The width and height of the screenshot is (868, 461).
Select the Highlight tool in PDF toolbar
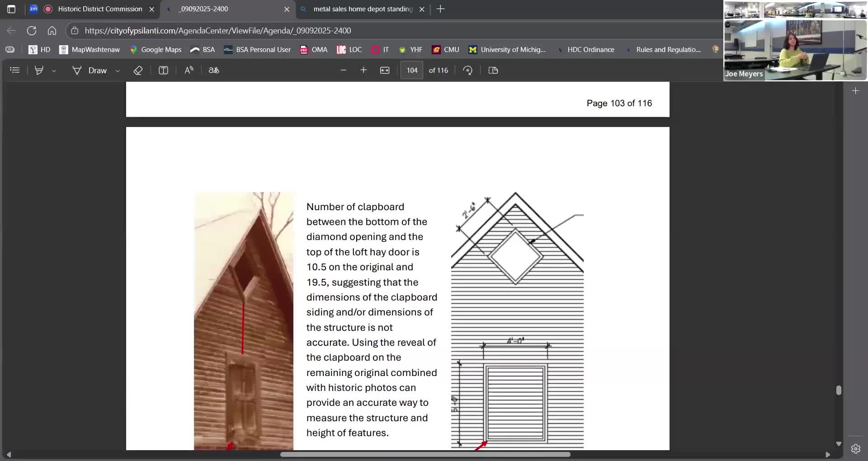(x=39, y=70)
